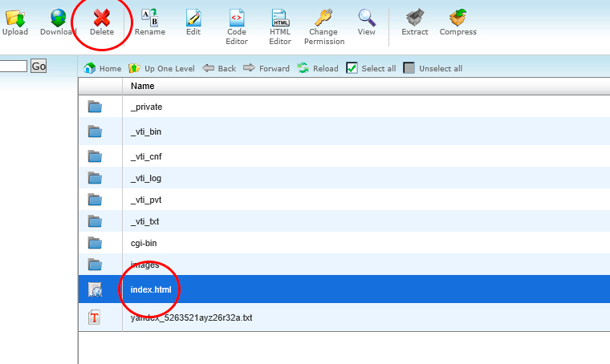Screen dimensions: 610x364
Task: Click folder icon of _vti_log row
Action: [95, 178]
